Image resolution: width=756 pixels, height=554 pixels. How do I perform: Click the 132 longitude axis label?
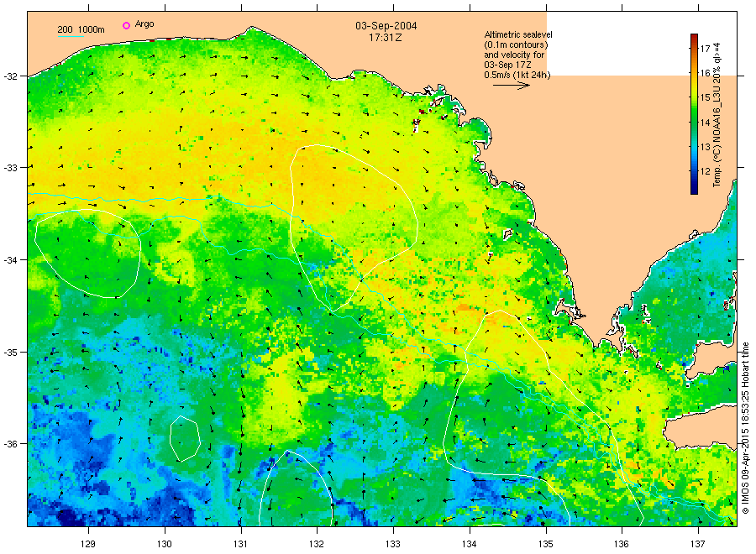pos(317,545)
